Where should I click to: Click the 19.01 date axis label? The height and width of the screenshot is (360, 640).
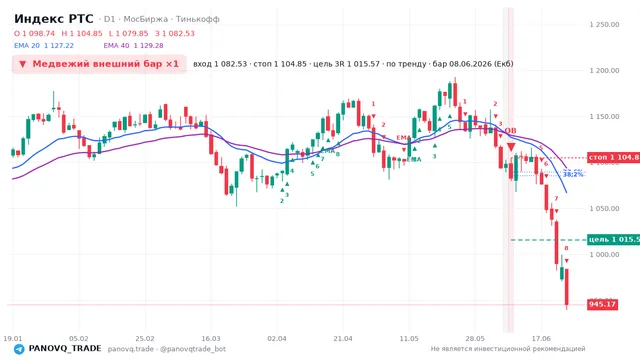click(x=13, y=339)
